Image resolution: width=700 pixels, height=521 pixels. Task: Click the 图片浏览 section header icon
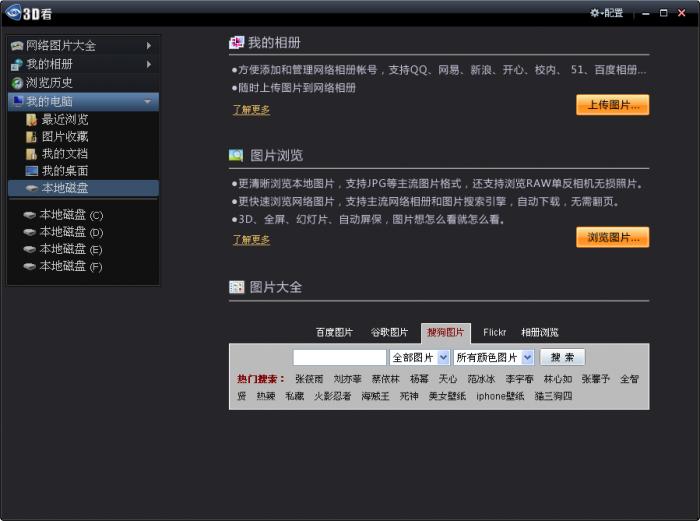pos(236,155)
